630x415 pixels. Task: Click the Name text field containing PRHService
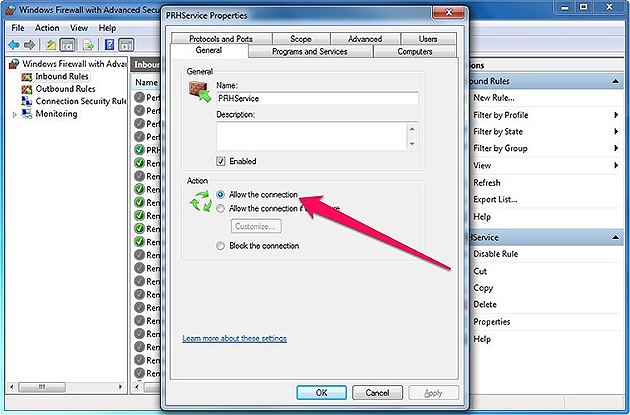click(316, 98)
